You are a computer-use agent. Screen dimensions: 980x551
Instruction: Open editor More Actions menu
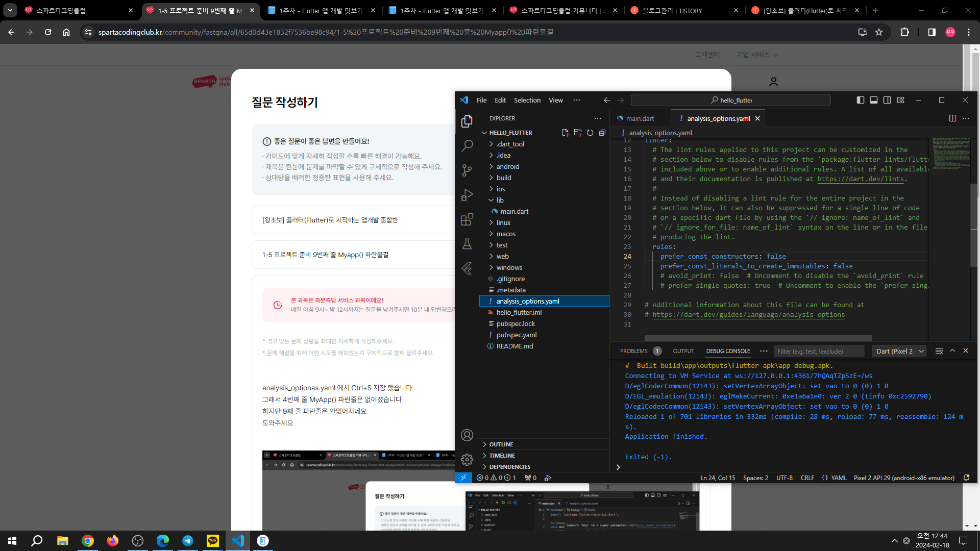(966, 118)
